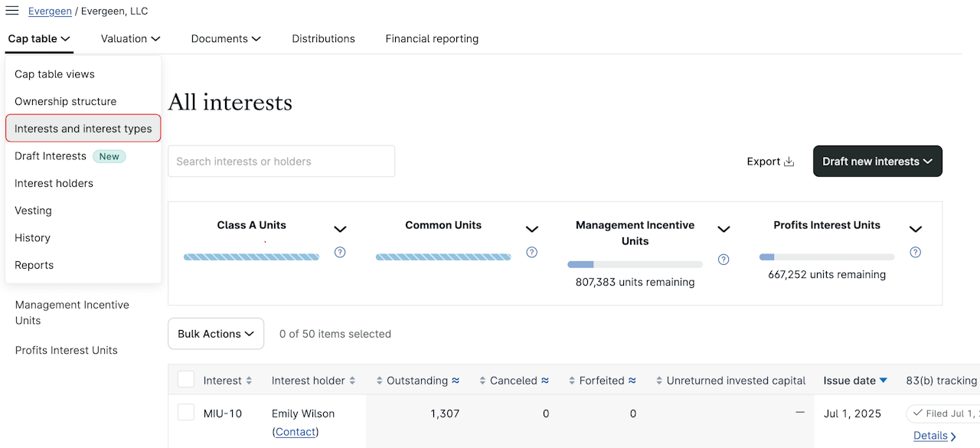Go to Distributions tab

[x=323, y=39]
